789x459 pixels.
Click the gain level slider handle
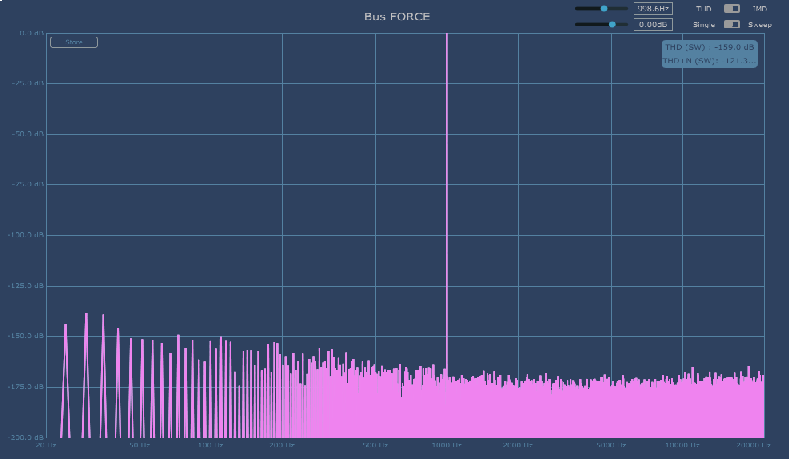pyautogui.click(x=611, y=24)
